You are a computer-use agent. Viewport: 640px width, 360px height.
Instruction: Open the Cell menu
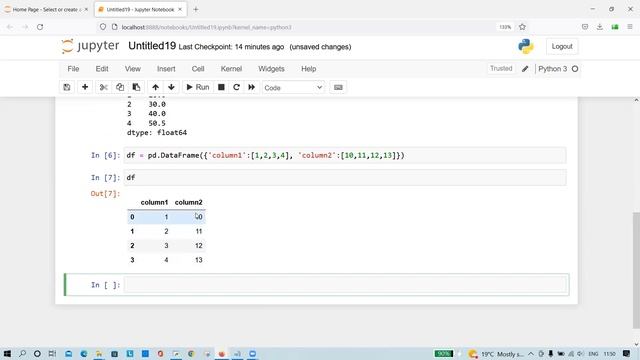(198, 69)
